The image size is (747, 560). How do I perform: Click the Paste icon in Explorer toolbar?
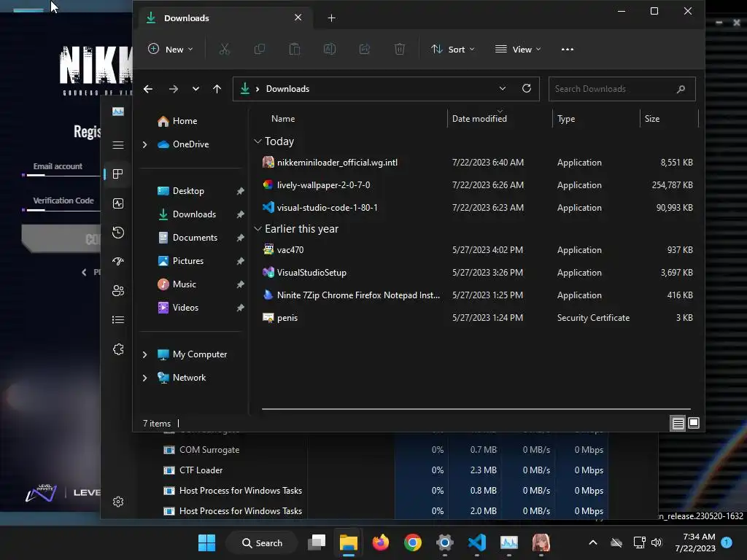click(295, 49)
